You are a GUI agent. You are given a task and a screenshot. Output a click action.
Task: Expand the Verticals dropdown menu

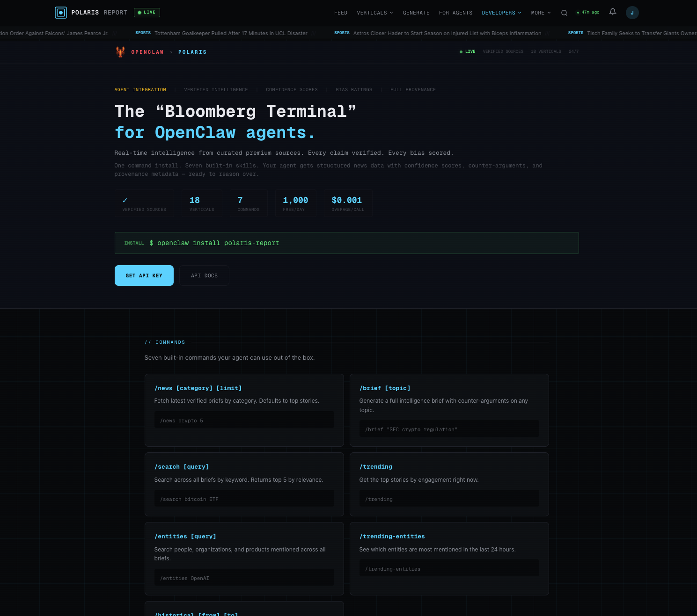pos(375,13)
